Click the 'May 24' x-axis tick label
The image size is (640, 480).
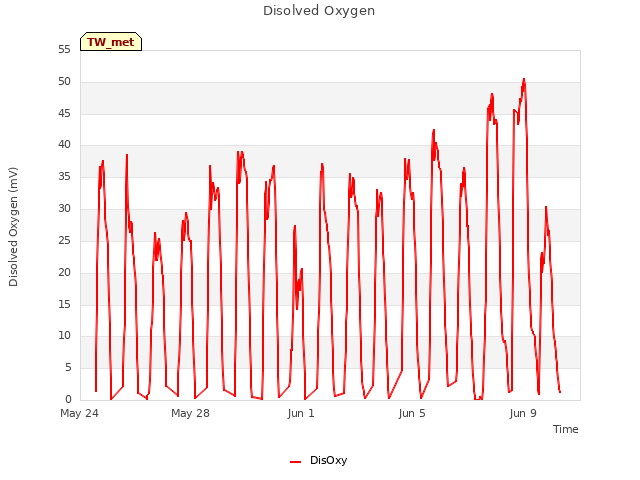tap(80, 413)
